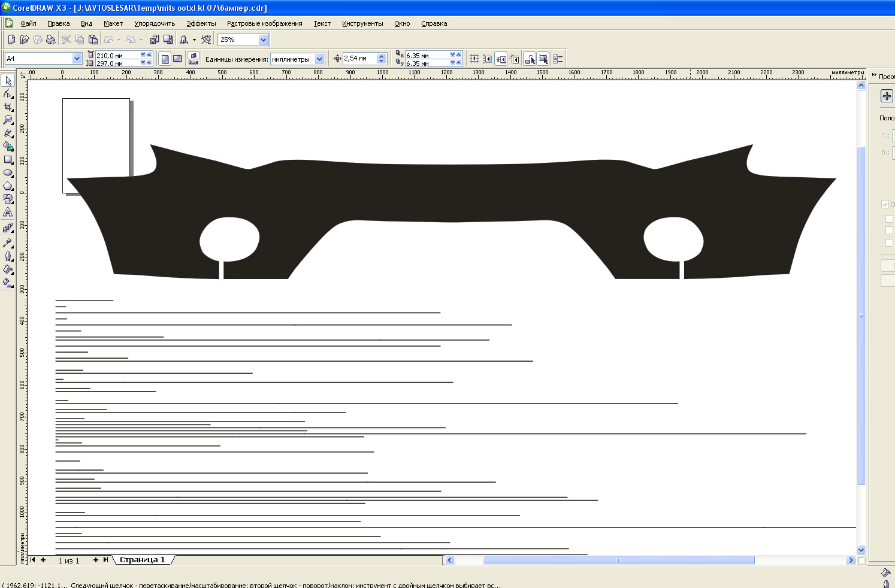Select the Freehand drawing tool
Image resolution: width=895 pixels, height=588 pixels.
(x=8, y=134)
